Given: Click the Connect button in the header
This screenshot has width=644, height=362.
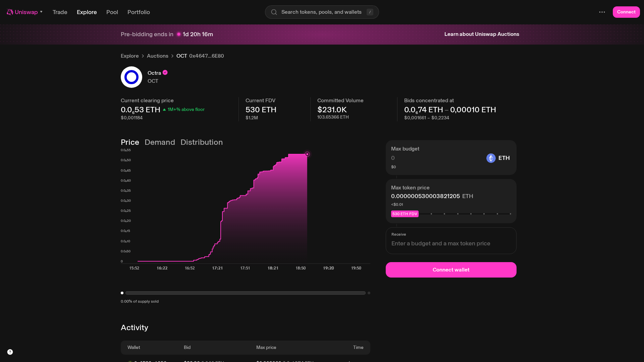Looking at the screenshot, I should tap(626, 12).
